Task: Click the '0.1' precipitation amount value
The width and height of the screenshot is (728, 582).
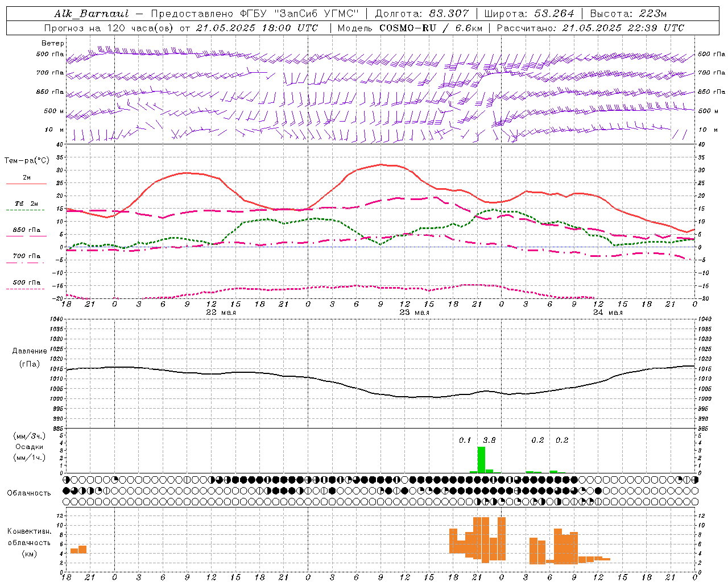Action: (465, 440)
